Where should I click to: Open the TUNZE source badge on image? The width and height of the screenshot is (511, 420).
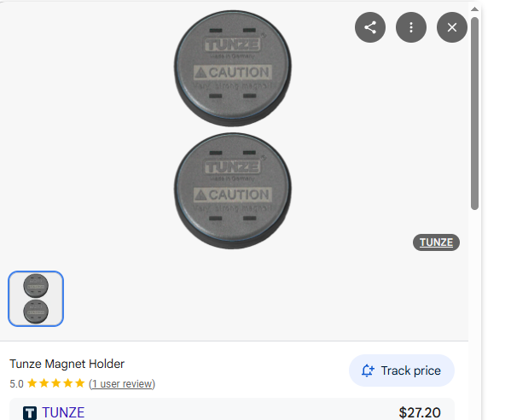coord(436,242)
